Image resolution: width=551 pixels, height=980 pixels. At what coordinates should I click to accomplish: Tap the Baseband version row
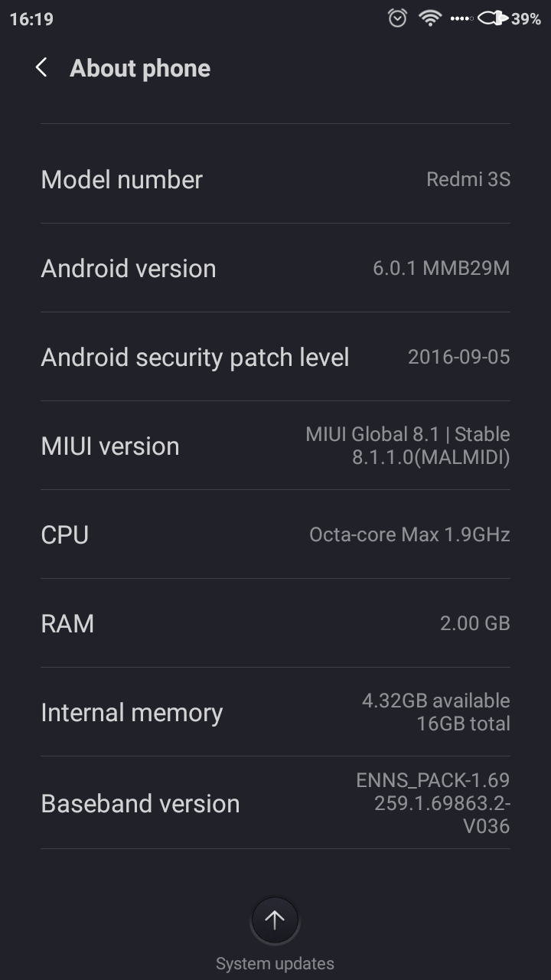pyautogui.click(x=275, y=803)
